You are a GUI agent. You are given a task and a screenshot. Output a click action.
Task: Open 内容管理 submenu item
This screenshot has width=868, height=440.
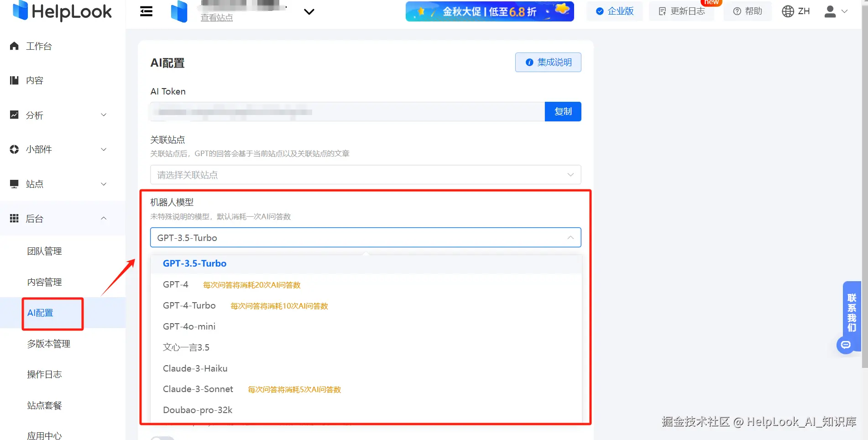point(44,282)
